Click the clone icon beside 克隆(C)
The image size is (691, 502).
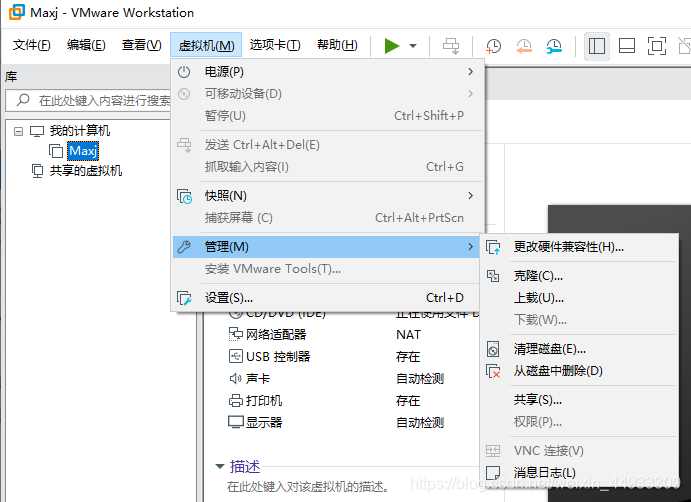(493, 276)
